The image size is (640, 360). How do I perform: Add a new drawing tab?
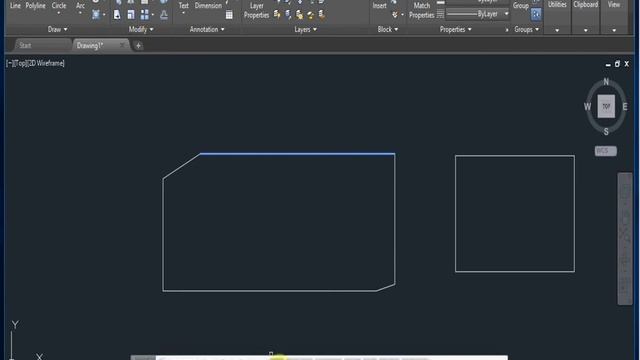138,46
